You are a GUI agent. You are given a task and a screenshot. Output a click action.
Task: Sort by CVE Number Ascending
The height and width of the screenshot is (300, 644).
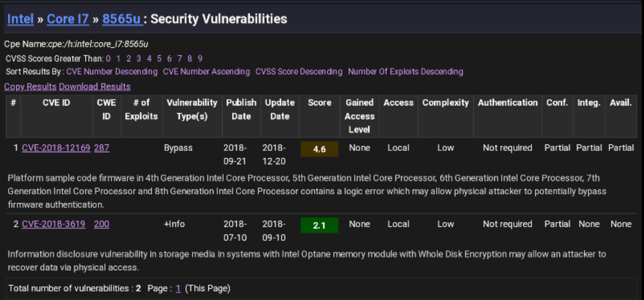pyautogui.click(x=206, y=72)
